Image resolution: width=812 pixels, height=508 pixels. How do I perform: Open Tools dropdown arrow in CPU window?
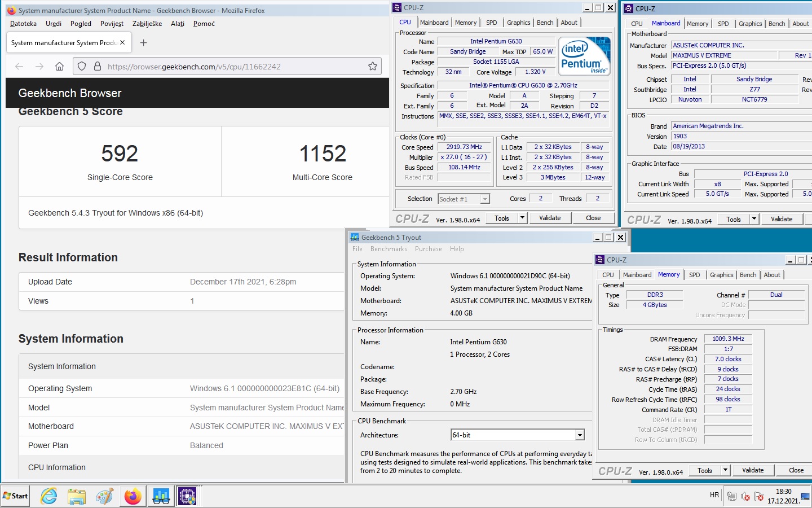point(522,218)
